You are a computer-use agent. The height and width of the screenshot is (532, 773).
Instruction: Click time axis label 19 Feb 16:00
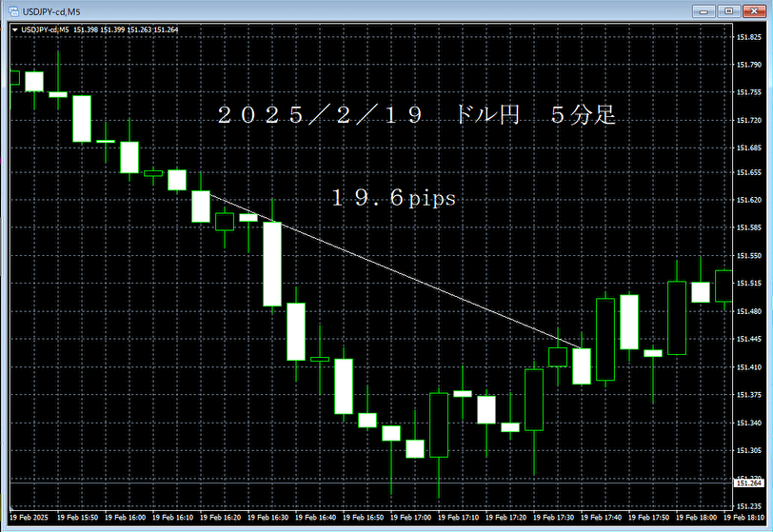point(126,517)
